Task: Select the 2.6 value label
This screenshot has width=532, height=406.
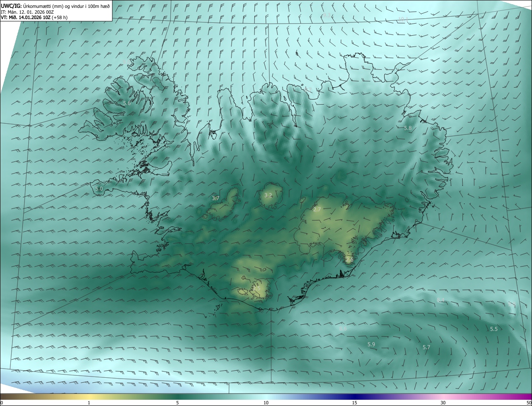Action: [349, 260]
